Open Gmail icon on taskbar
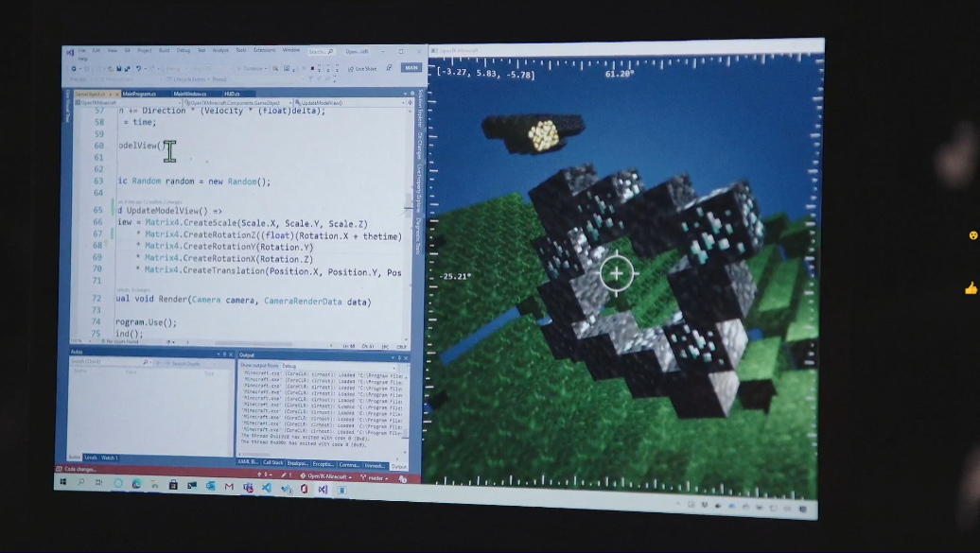 (229, 487)
